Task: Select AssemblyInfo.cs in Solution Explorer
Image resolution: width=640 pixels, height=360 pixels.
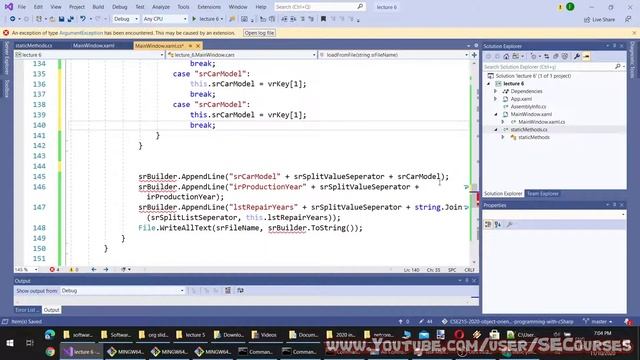Action: coord(528,107)
